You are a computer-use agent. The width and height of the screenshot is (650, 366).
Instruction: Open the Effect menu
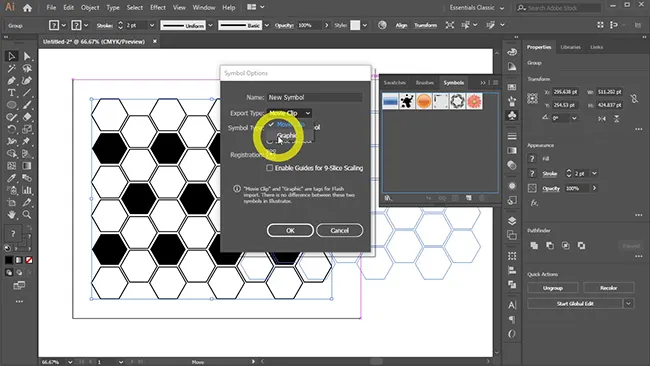(158, 7)
